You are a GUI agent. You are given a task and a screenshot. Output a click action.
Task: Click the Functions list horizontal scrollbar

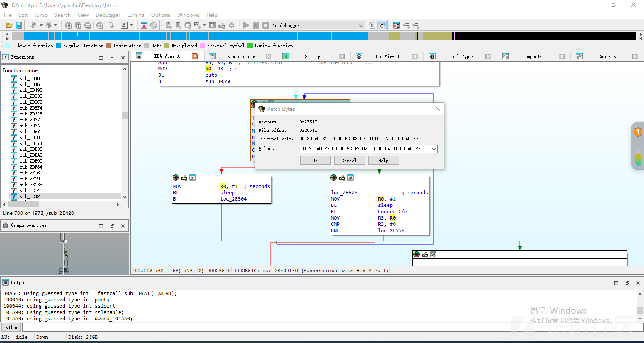61,204
